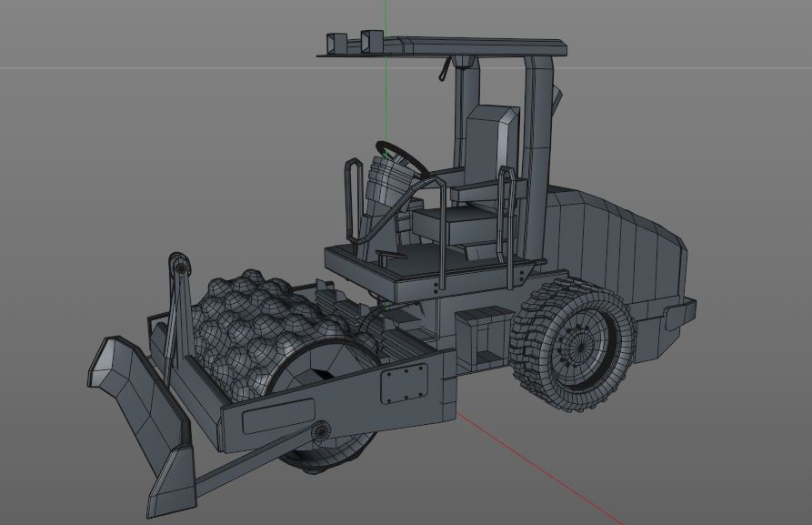Image resolution: width=812 pixels, height=525 pixels.
Task: Select the front dozer blade
Action: coord(143,425)
